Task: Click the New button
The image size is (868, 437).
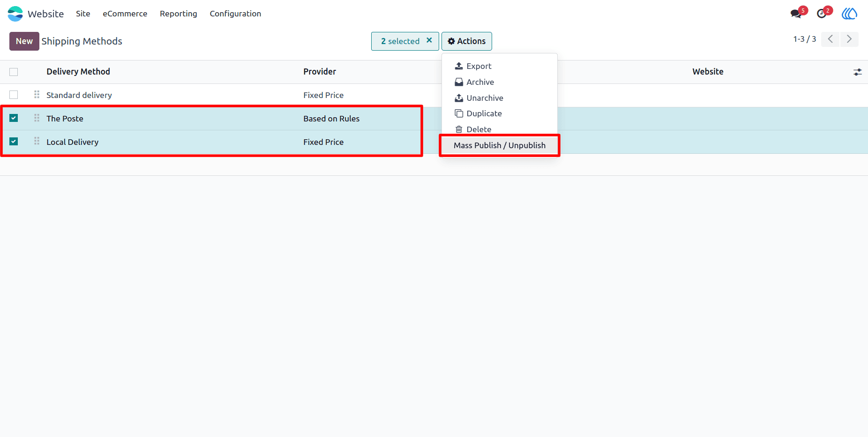Action: 24,41
